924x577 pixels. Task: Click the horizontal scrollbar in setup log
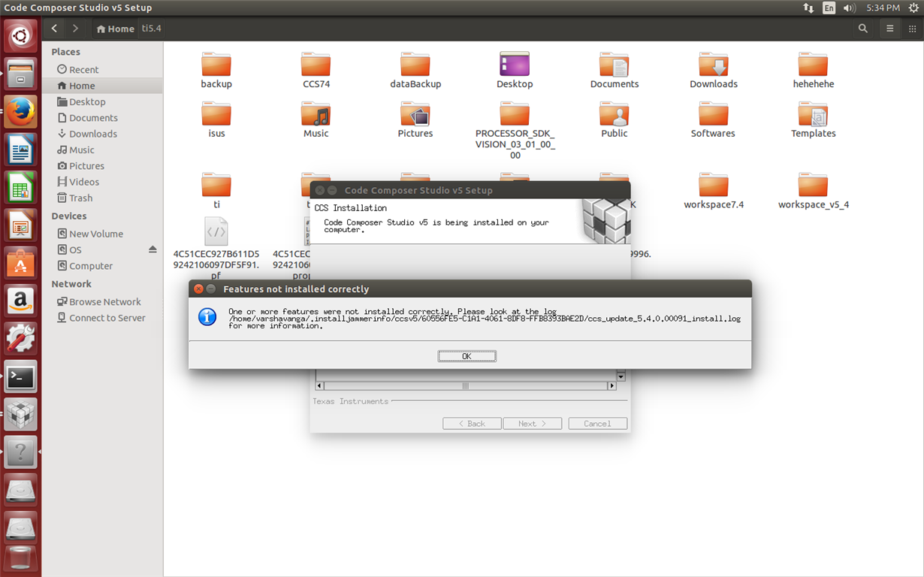(465, 386)
